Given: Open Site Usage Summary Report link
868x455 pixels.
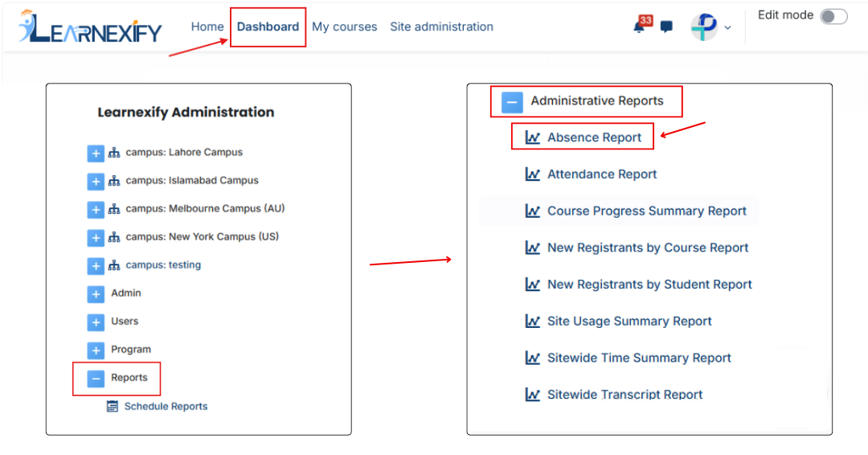Looking at the screenshot, I should [x=629, y=321].
